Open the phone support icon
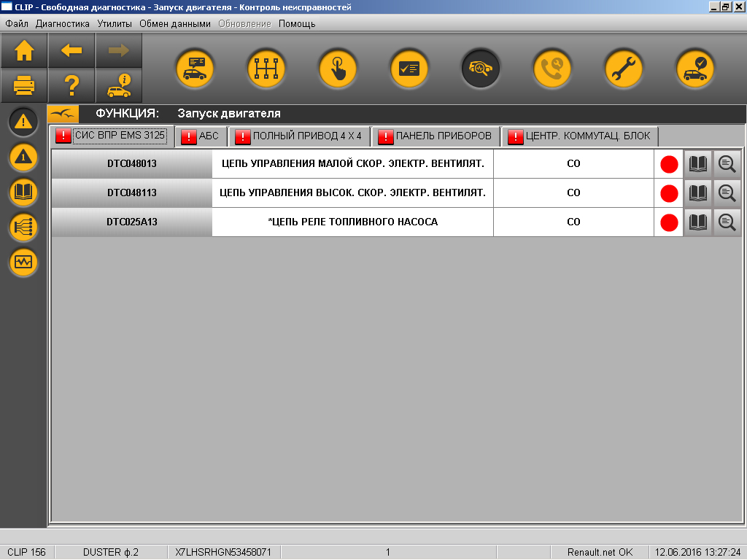 pos(552,69)
